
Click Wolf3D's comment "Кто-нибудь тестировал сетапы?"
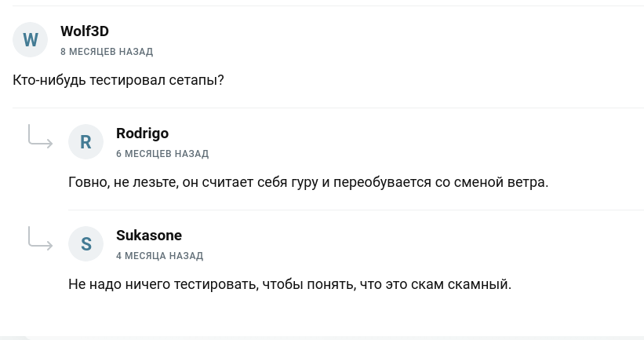click(x=118, y=80)
